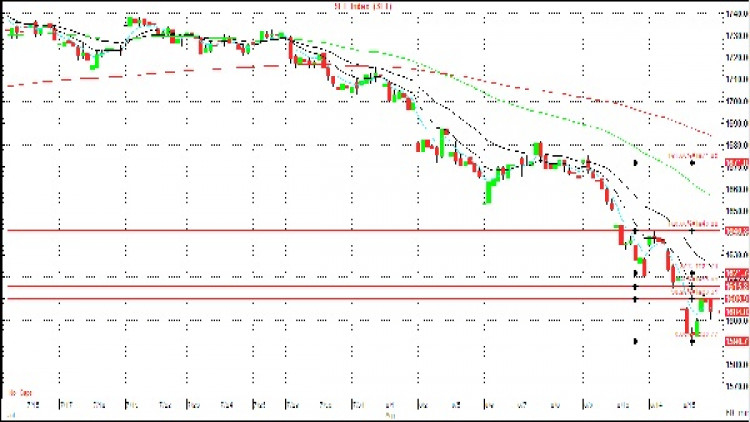Image resolution: width=750 pixels, height=422 pixels.
Task: Select the upper-right black dot marker near 1670
Action: click(692, 163)
